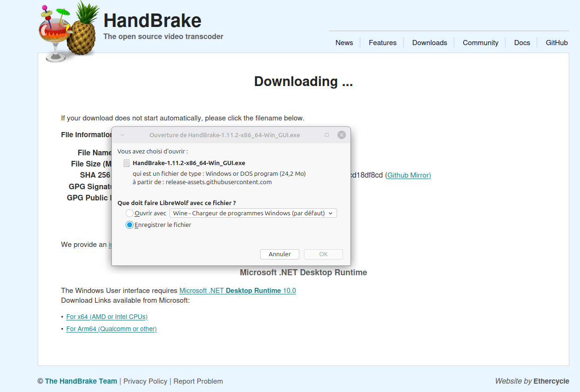Open the x64 AMD or Intel CPUs link
This screenshot has height=392, width=580.
click(107, 317)
